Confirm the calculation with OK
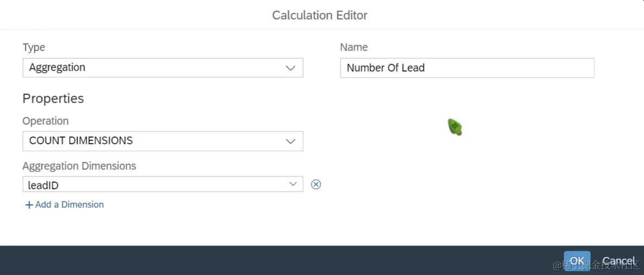 point(577,261)
